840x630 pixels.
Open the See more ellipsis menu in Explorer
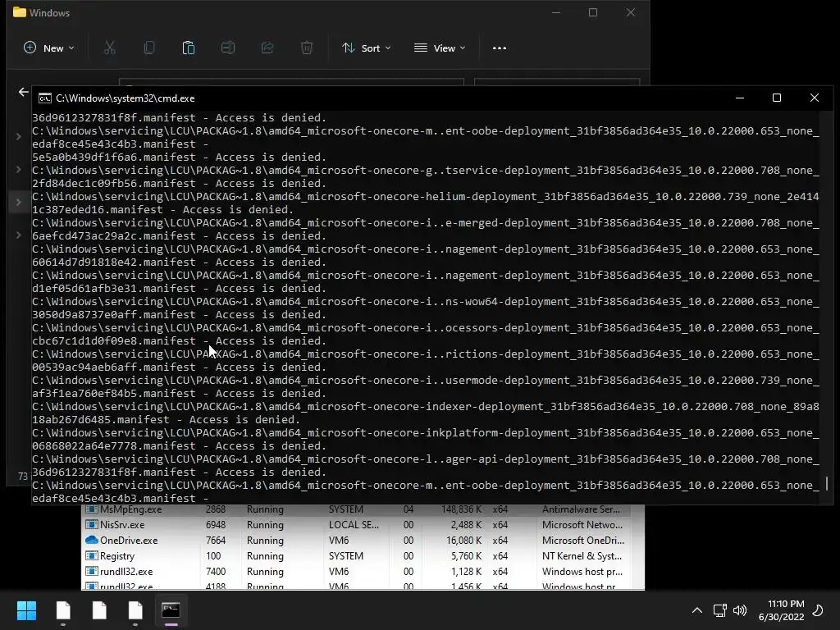[500, 48]
